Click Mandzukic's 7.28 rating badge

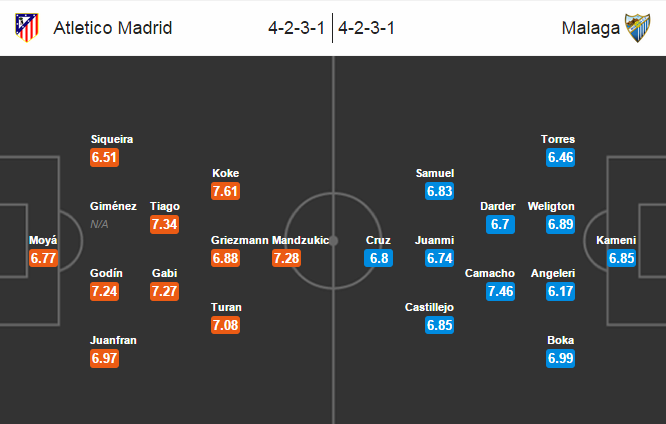[x=287, y=258]
